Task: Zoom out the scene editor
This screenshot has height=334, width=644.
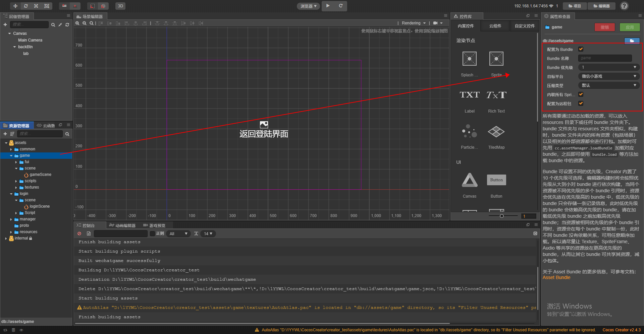Action: click(85, 23)
